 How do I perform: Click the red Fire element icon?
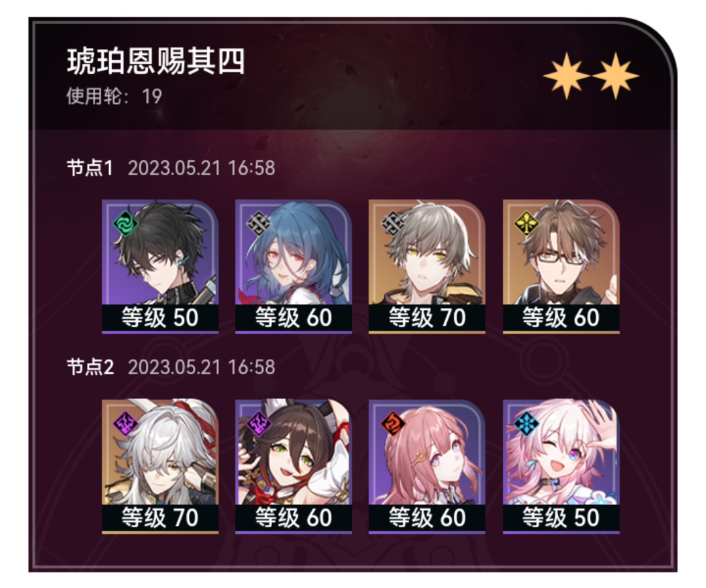point(392,424)
